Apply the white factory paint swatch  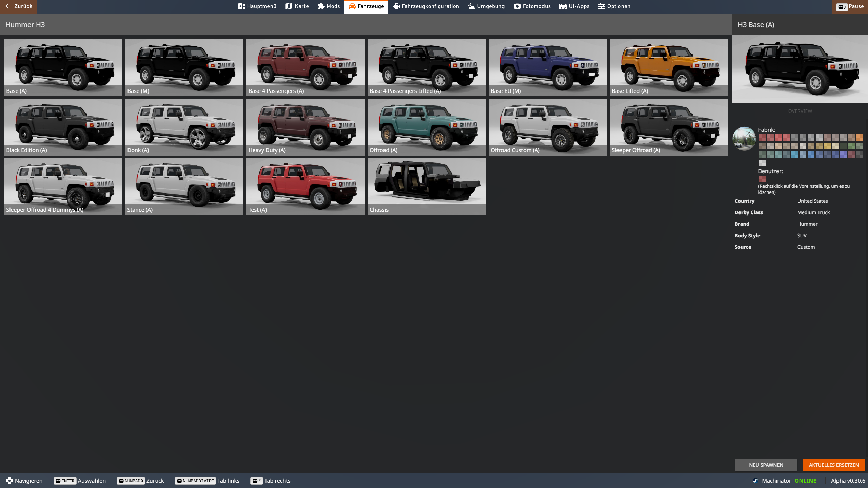tap(762, 163)
